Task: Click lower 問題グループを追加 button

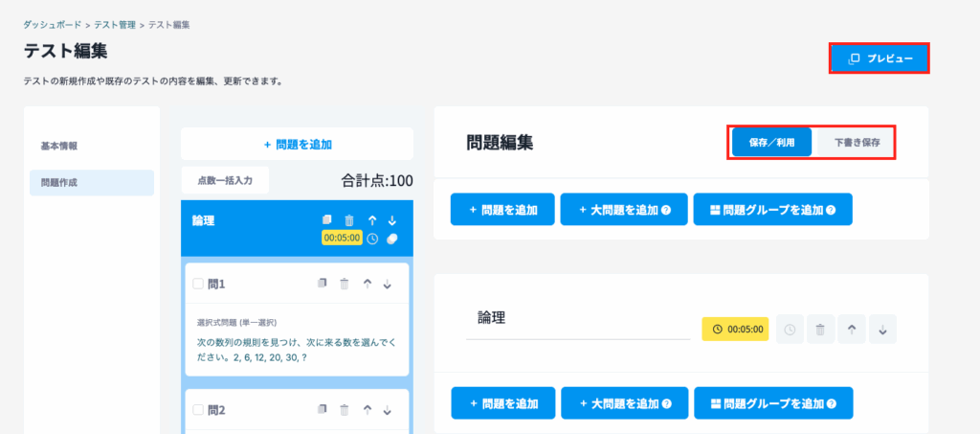Action: (773, 402)
